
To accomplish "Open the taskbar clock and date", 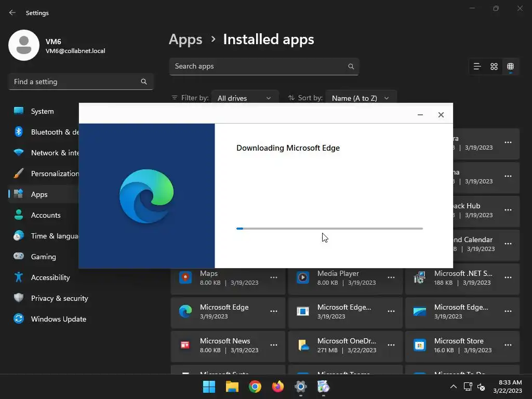I will 508,387.
